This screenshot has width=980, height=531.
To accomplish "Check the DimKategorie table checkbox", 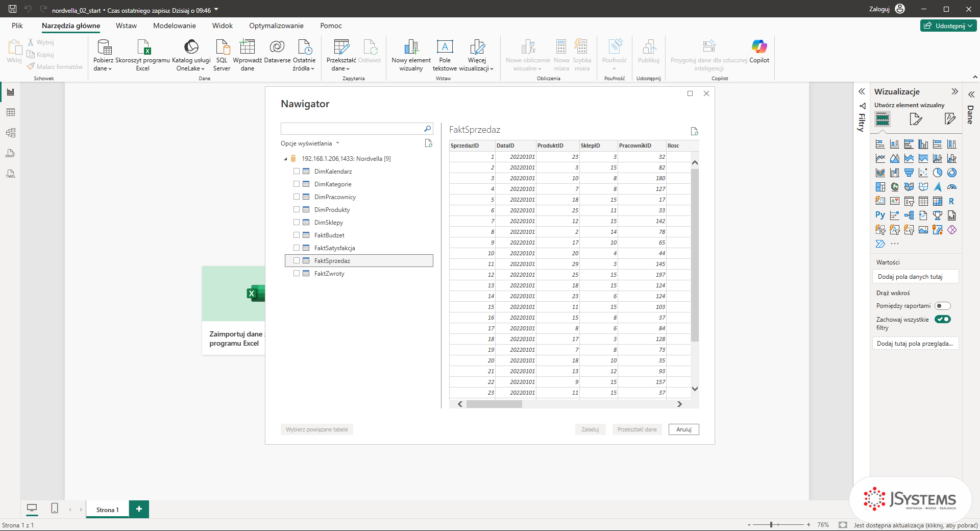I will coord(297,184).
